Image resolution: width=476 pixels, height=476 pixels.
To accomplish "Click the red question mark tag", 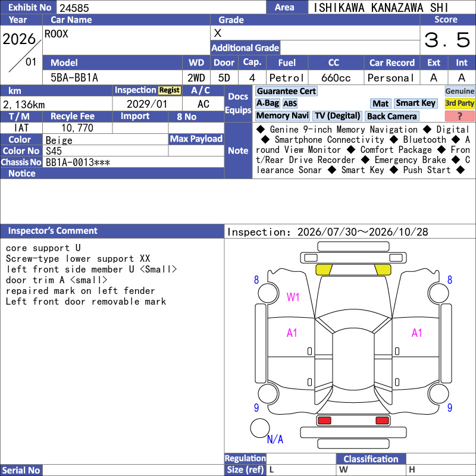I will [459, 116].
